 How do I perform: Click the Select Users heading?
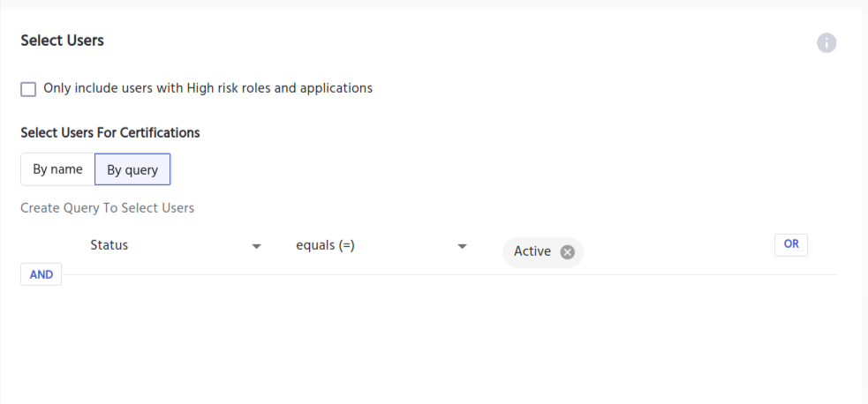[x=62, y=41]
